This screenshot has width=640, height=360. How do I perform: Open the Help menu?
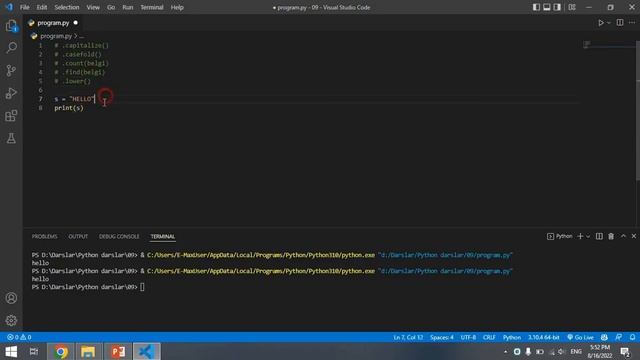[177, 7]
